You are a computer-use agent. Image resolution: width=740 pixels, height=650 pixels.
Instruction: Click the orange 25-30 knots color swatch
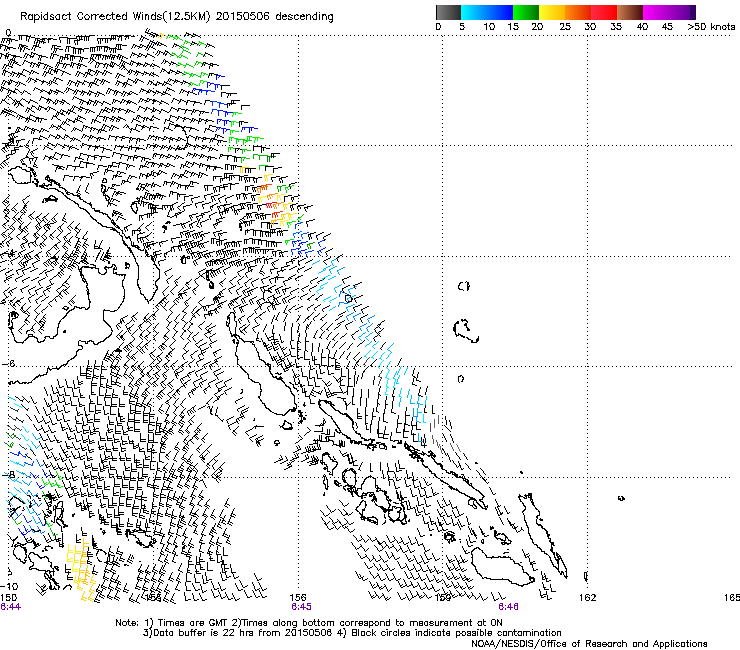coord(578,12)
